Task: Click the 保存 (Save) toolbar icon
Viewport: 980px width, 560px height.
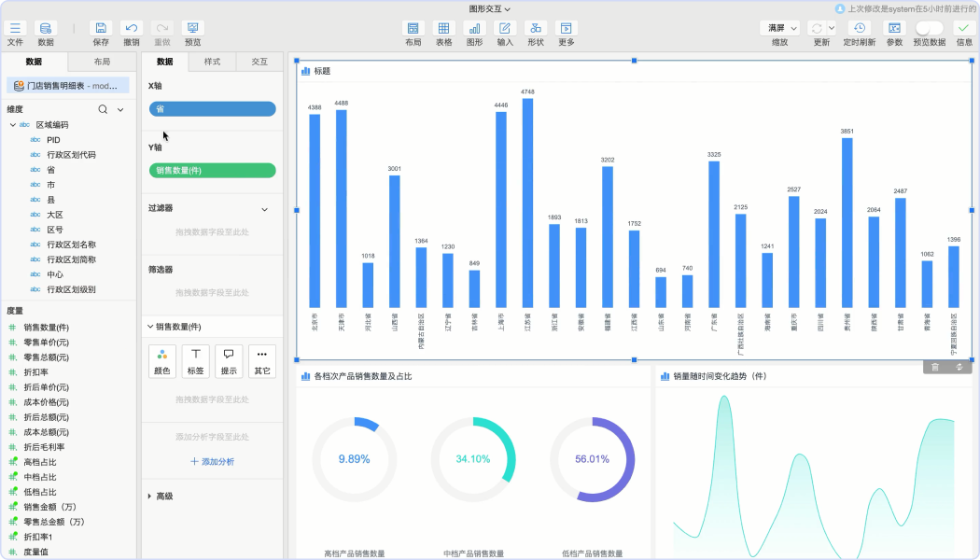Action: tap(101, 29)
